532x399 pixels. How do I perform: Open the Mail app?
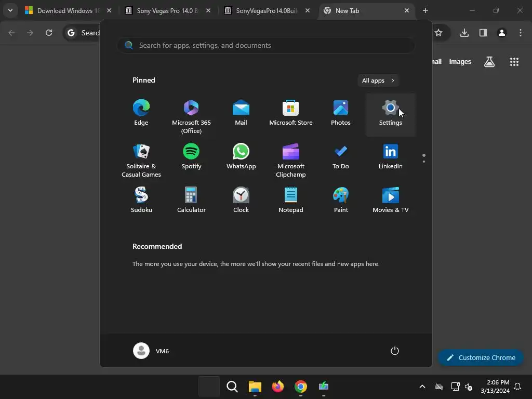(x=241, y=114)
